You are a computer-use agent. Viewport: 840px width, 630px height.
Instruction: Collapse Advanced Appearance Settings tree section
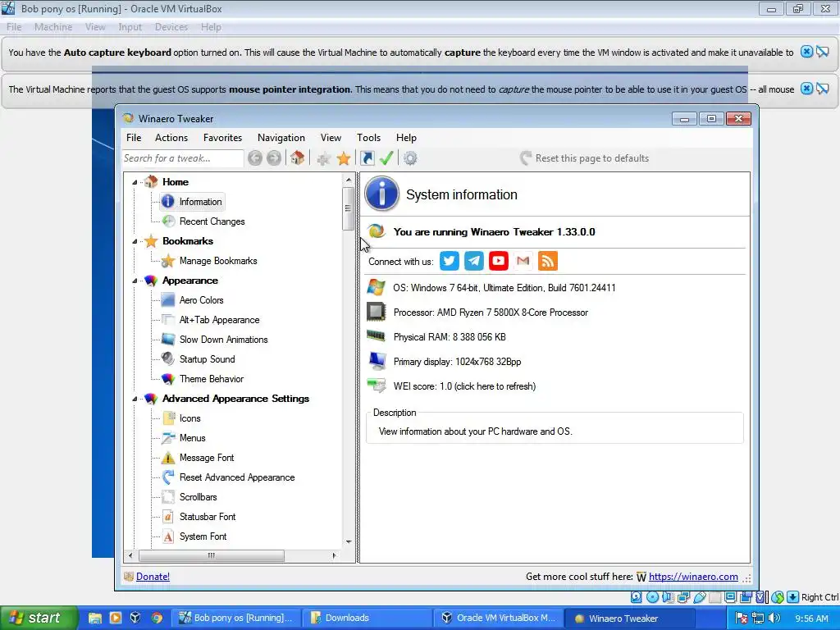click(x=135, y=399)
